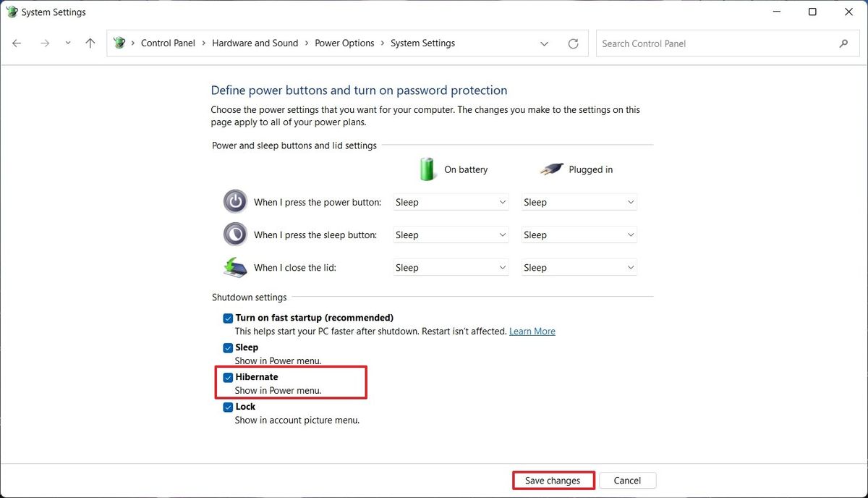The width and height of the screenshot is (868, 498).
Task: Click the laptop lid icon
Action: [234, 266]
